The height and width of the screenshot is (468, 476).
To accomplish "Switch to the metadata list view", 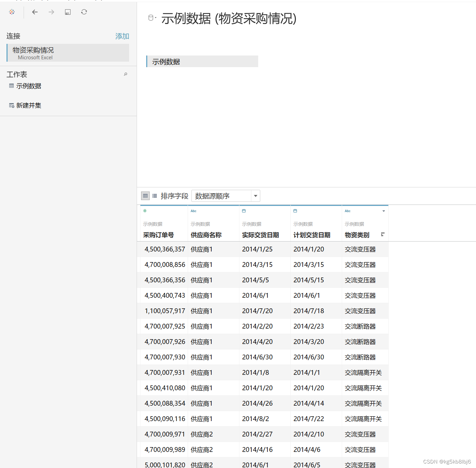I will (x=155, y=196).
